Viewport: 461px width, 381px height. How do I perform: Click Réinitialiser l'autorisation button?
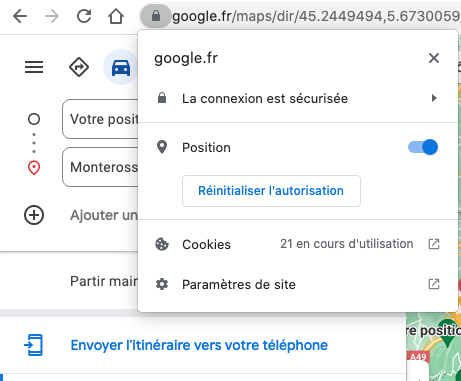271,191
